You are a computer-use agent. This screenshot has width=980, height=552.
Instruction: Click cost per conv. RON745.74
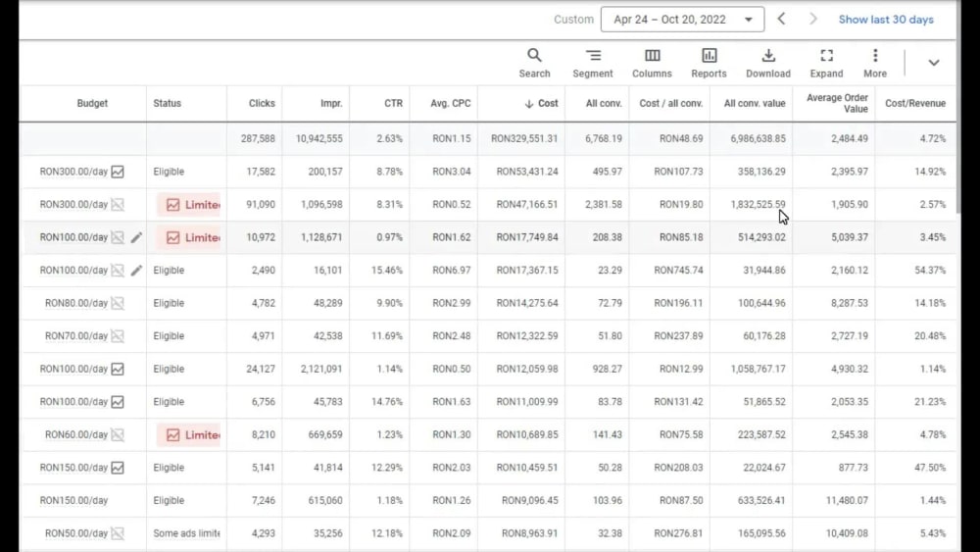coord(678,270)
